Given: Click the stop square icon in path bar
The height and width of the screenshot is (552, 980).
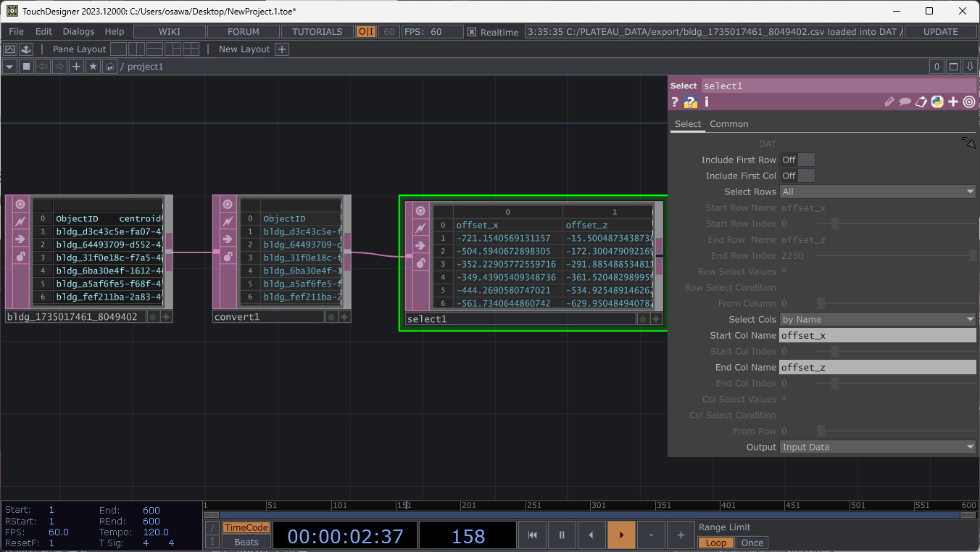Looking at the screenshot, I should [27, 67].
